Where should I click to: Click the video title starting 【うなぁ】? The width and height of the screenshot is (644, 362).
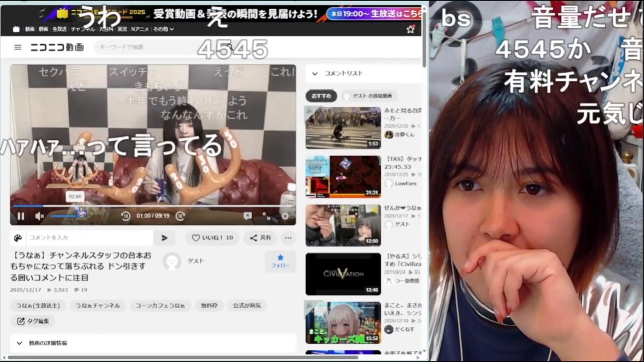pos(81,266)
